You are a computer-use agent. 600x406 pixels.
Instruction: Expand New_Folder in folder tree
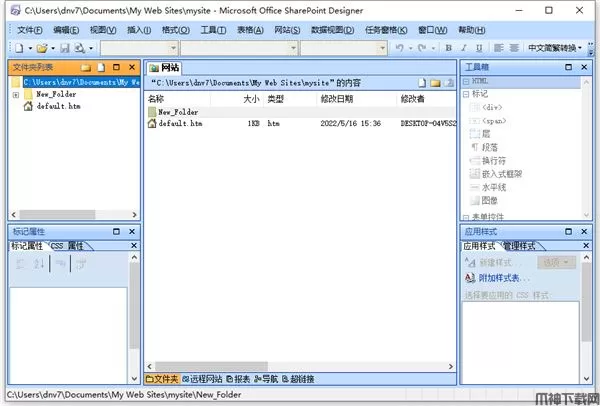(x=16, y=95)
